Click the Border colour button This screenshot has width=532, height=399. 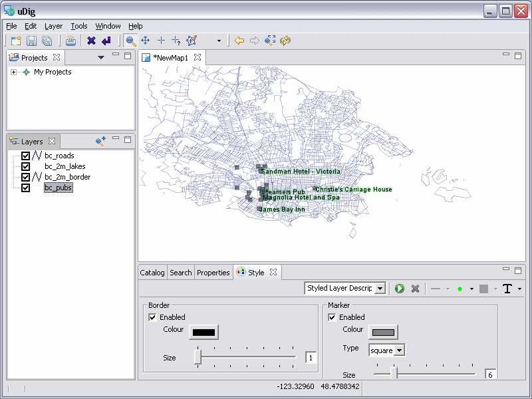click(x=203, y=332)
